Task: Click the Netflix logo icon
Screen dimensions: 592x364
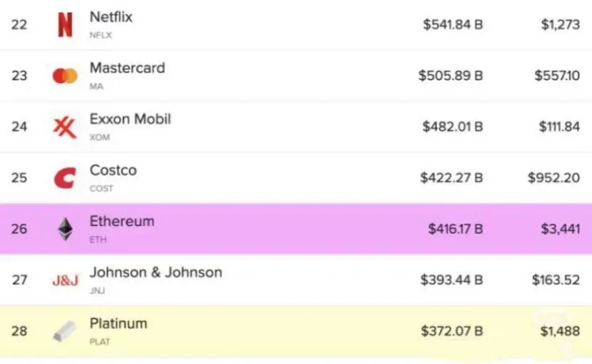Action: tap(65, 25)
